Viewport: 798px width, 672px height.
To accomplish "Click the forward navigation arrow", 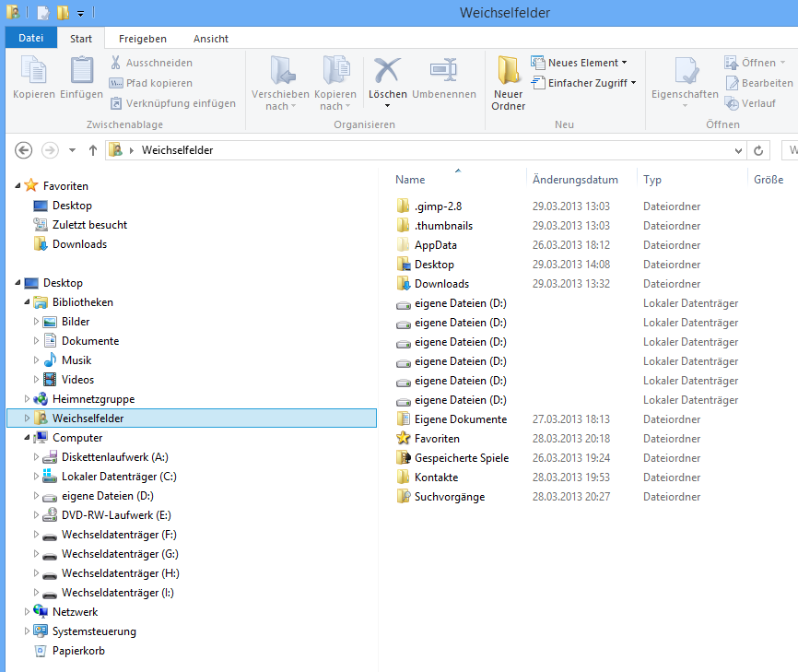I will pyautogui.click(x=50, y=150).
